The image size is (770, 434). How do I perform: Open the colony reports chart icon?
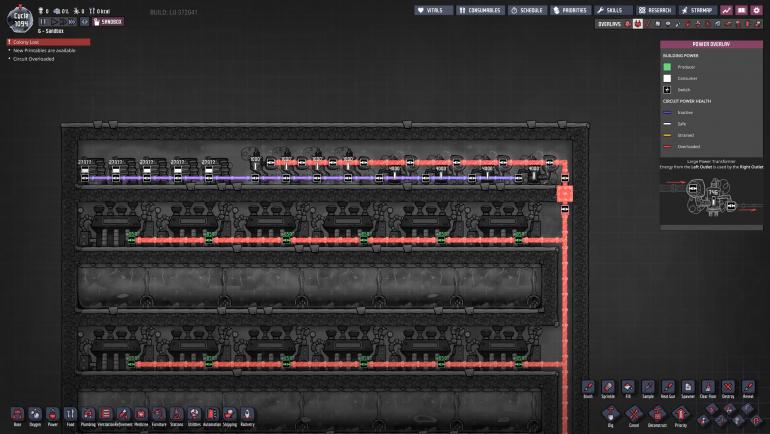(726, 10)
